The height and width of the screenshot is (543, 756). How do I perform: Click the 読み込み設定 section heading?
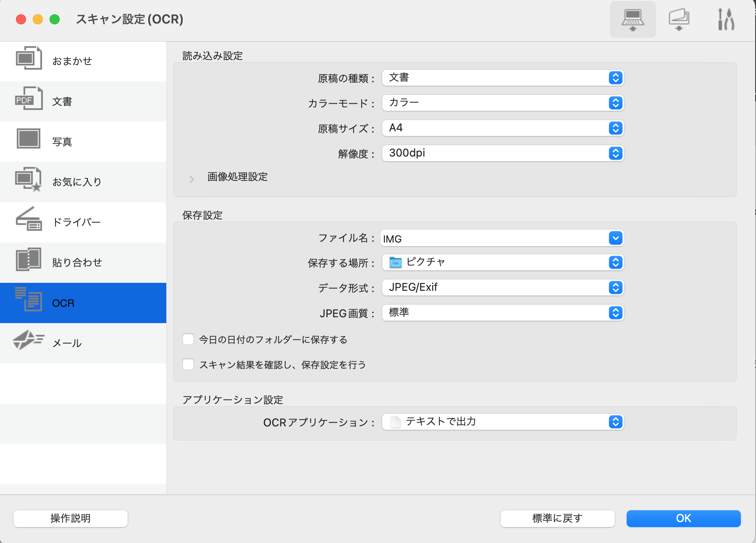click(x=213, y=56)
